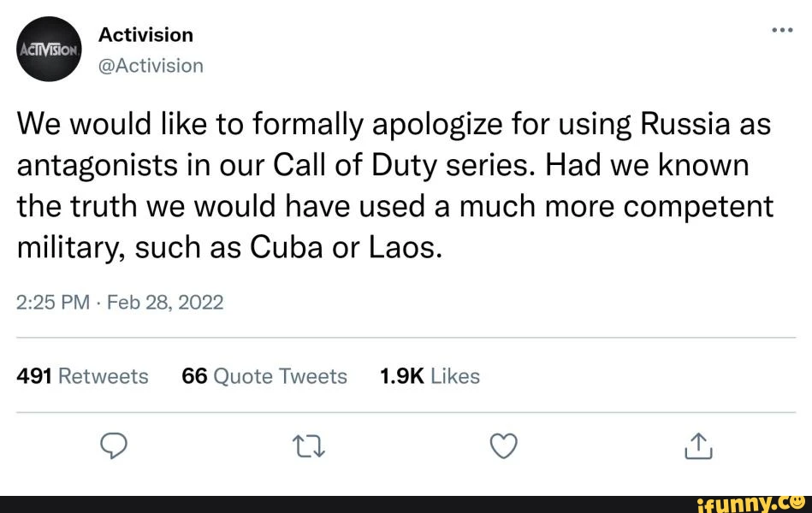The height and width of the screenshot is (513, 812).
Task: Like the tweet with the heart icon
Action: [505, 445]
